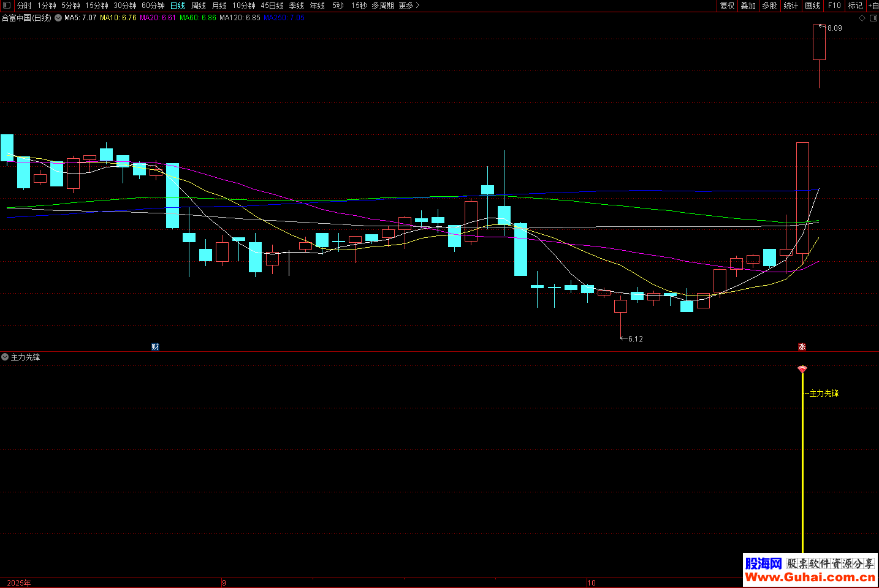
Task: Toggle the right side panel icon
Action: click(873, 18)
